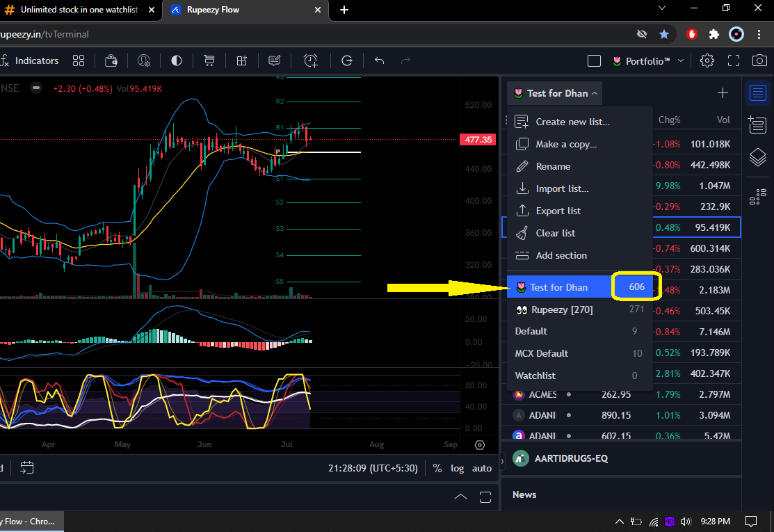Open the browser extensions puzzle icon

713,34
